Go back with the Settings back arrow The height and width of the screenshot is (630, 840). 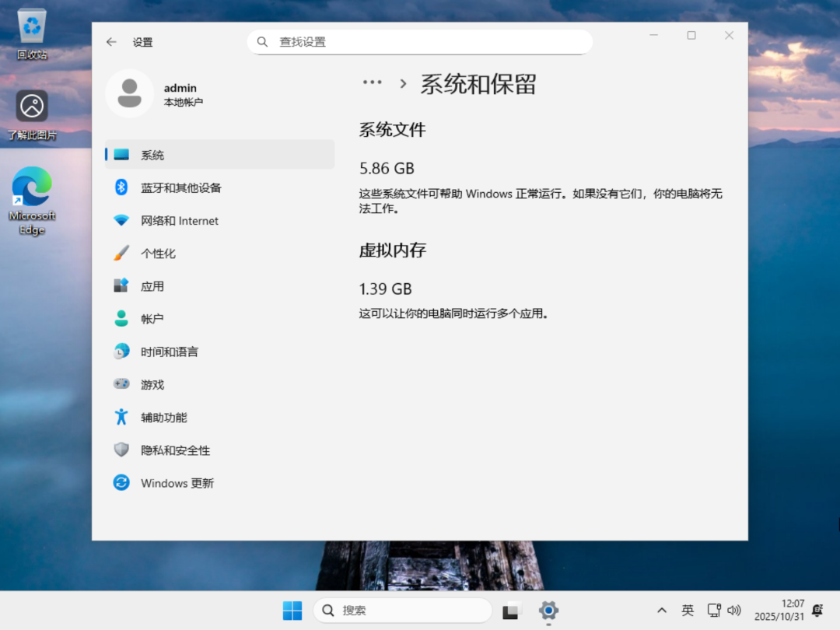[x=111, y=42]
